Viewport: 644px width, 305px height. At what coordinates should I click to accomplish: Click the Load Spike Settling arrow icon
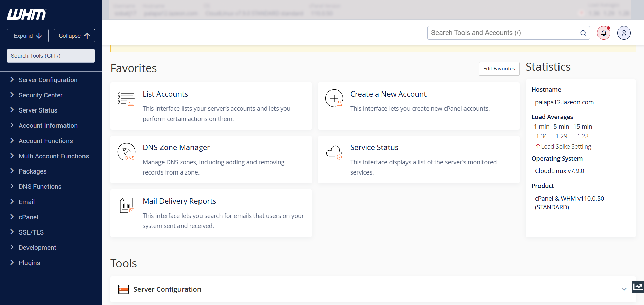[538, 146]
